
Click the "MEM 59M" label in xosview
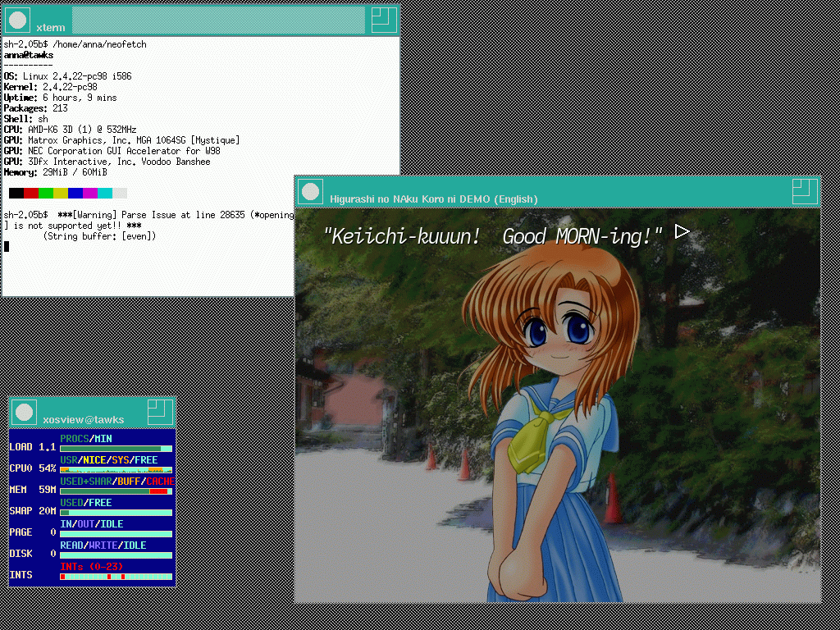pos(33,490)
